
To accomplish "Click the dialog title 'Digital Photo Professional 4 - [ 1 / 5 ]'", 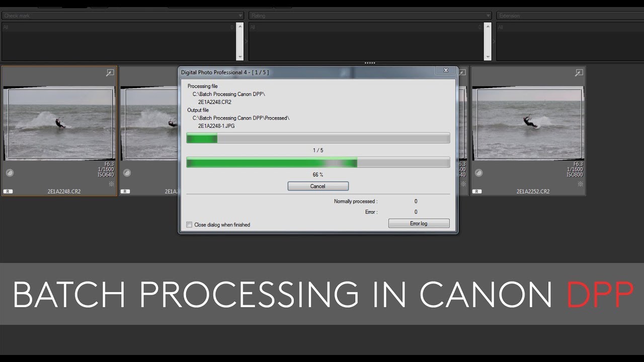I will coord(225,72).
